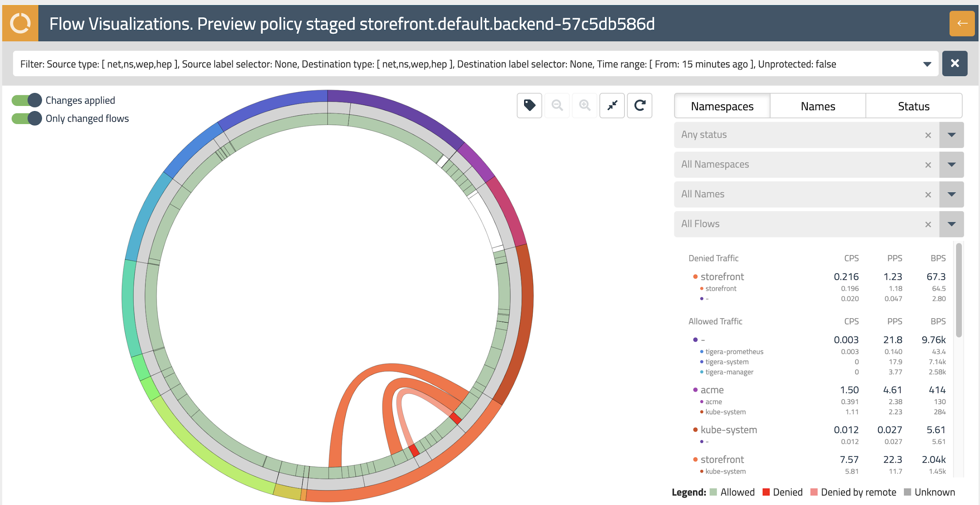Screen dimensions: 980x505
Task: Click the Denied Traffic section header
Action: tap(713, 258)
